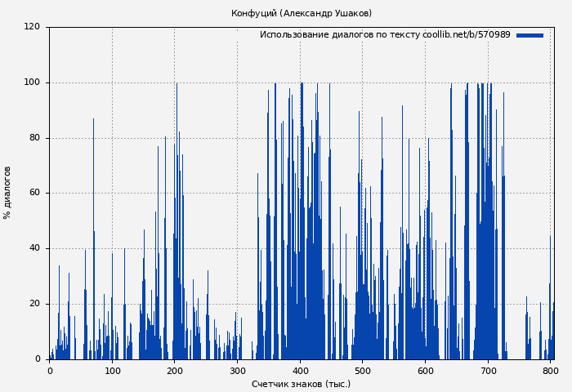Click the x-axis tick label 200

click(175, 370)
